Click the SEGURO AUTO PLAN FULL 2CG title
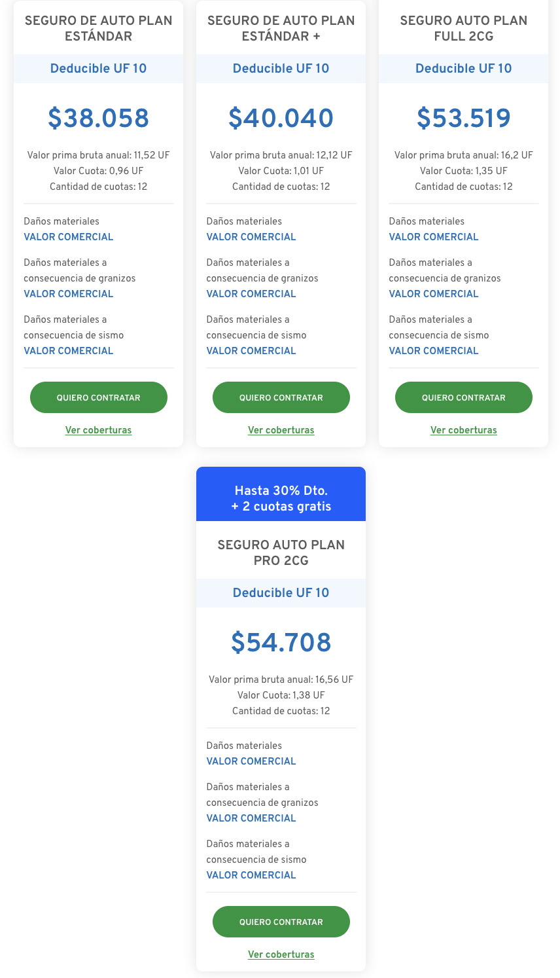 pos(463,28)
